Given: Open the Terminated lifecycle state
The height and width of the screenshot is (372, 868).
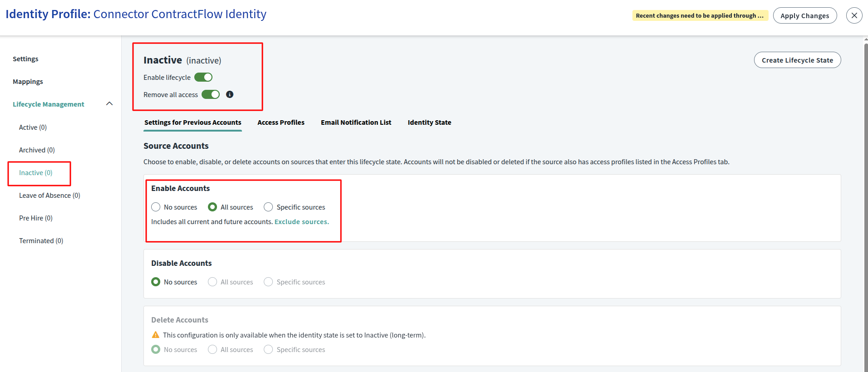Looking at the screenshot, I should point(41,241).
